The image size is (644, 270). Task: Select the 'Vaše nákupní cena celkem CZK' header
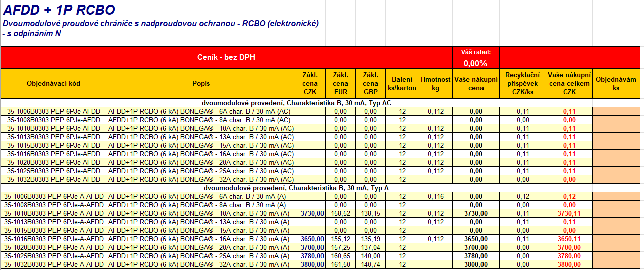tap(569, 83)
